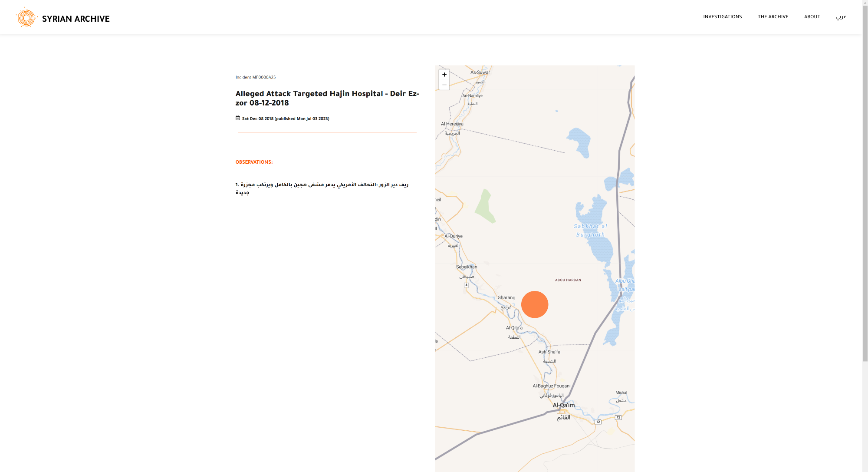Zoom in on the map
Viewport: 868px width, 472px height.
(444, 75)
